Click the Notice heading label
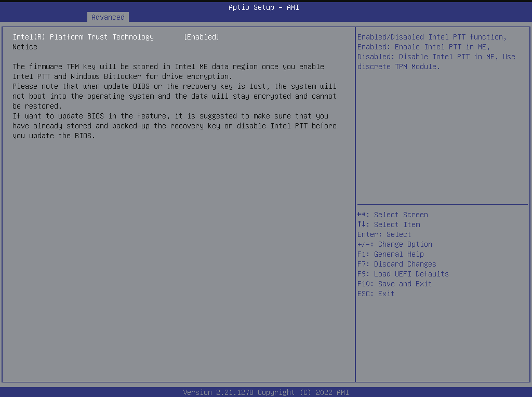The width and height of the screenshot is (532, 397). coord(25,47)
